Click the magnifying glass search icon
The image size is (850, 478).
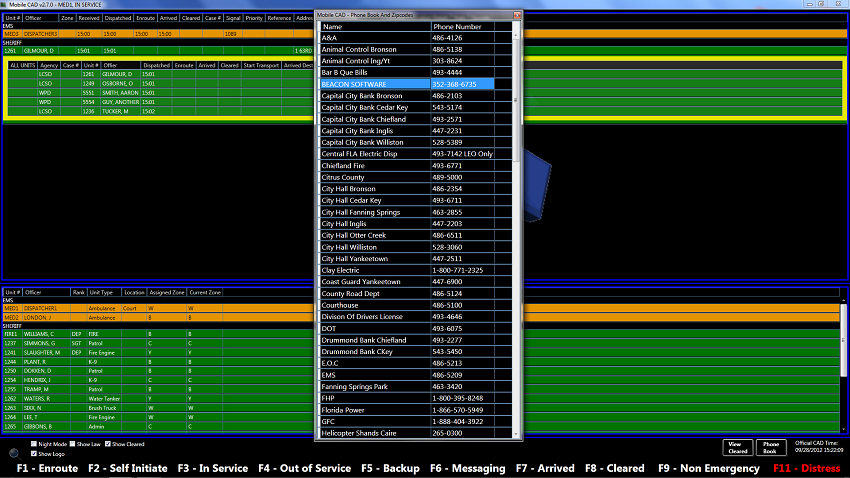(x=15, y=454)
